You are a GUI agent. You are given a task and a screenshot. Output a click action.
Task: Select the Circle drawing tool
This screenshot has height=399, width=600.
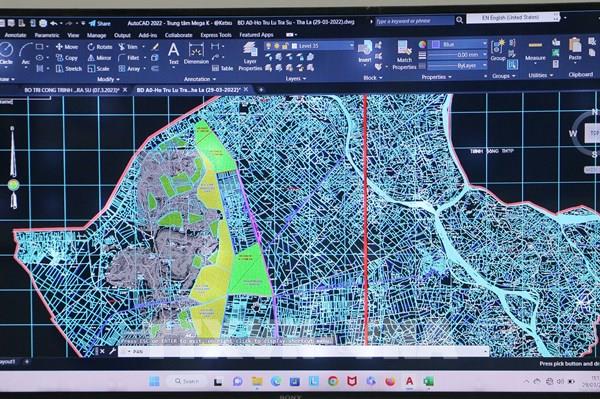[6, 54]
